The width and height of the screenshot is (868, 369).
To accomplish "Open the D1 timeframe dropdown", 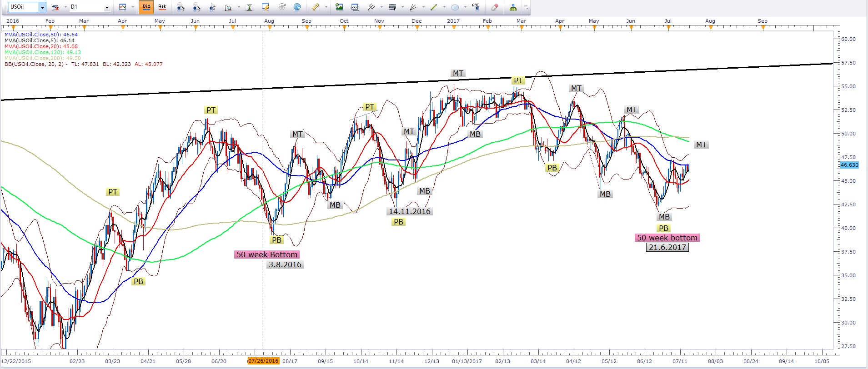I will pyautogui.click(x=107, y=7).
